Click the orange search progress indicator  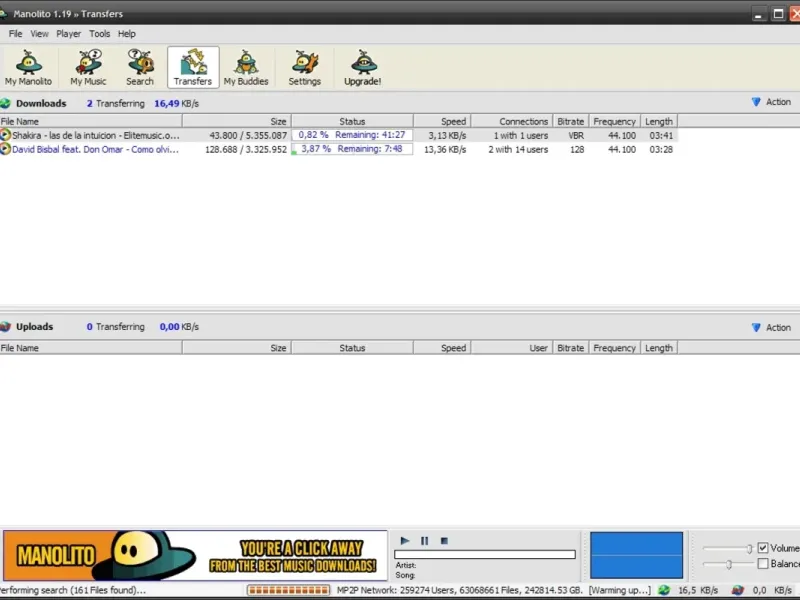tap(288, 590)
